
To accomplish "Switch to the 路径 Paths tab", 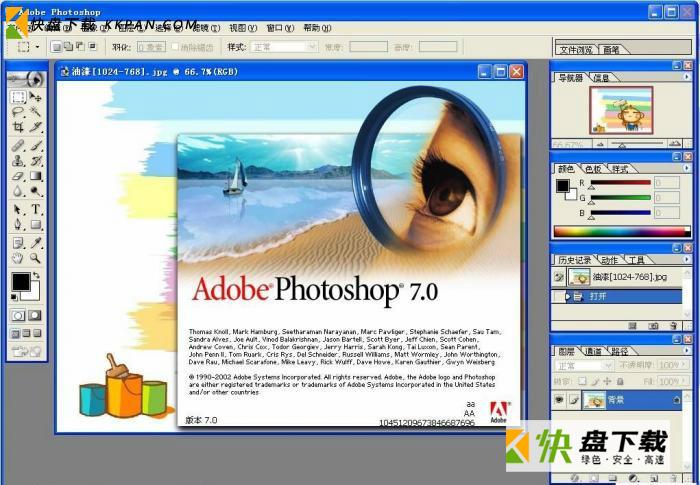I will 620,351.
